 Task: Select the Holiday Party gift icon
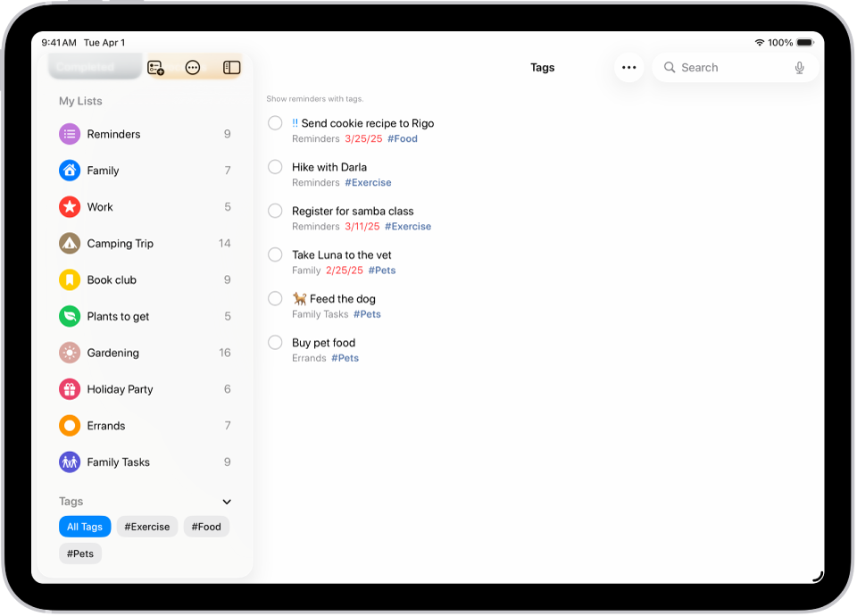coord(69,389)
